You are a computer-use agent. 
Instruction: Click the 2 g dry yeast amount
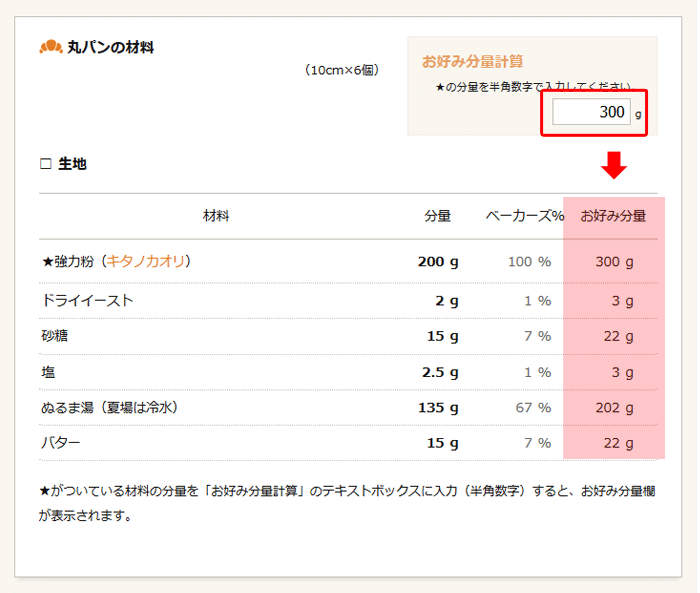[447, 301]
